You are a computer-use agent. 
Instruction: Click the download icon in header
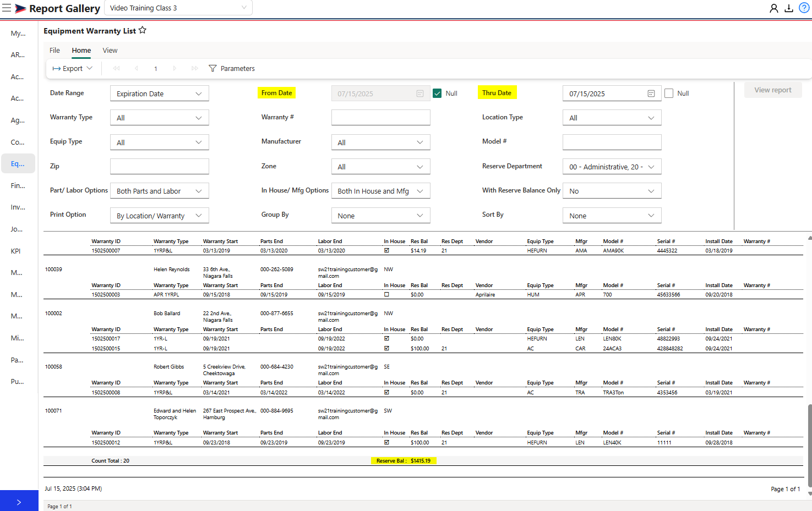point(789,8)
